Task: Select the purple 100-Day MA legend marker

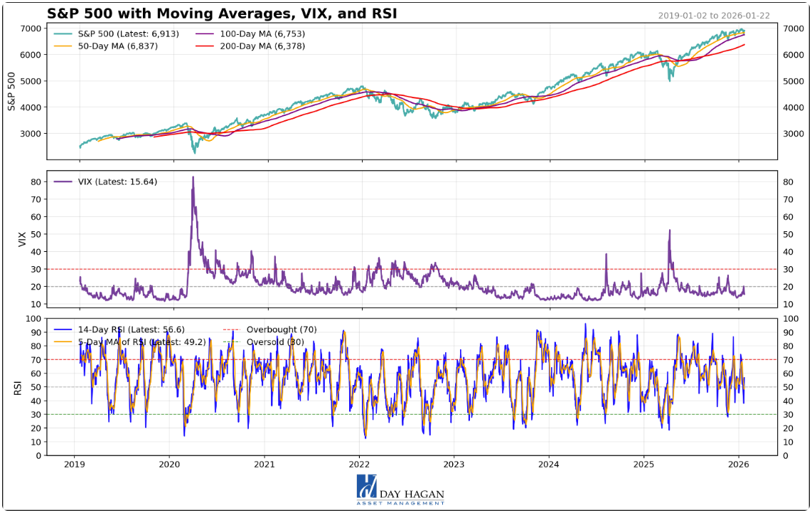Action: click(203, 34)
